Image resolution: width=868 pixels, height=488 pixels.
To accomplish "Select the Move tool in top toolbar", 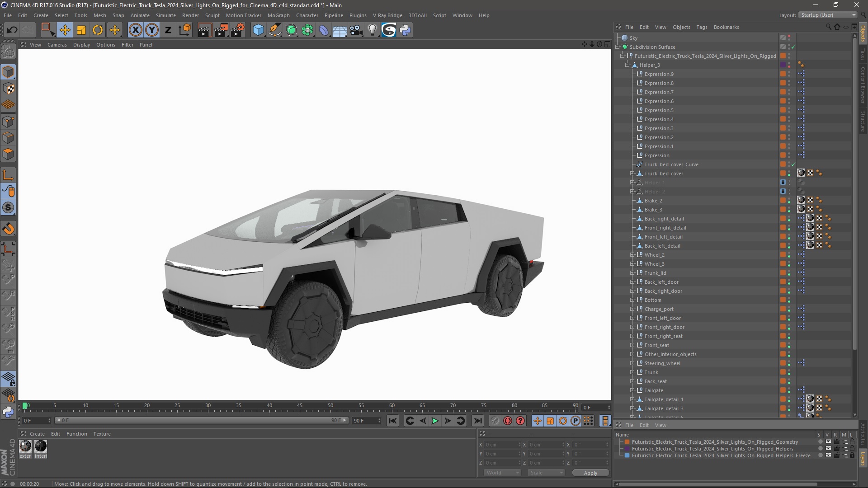I will tap(65, 30).
